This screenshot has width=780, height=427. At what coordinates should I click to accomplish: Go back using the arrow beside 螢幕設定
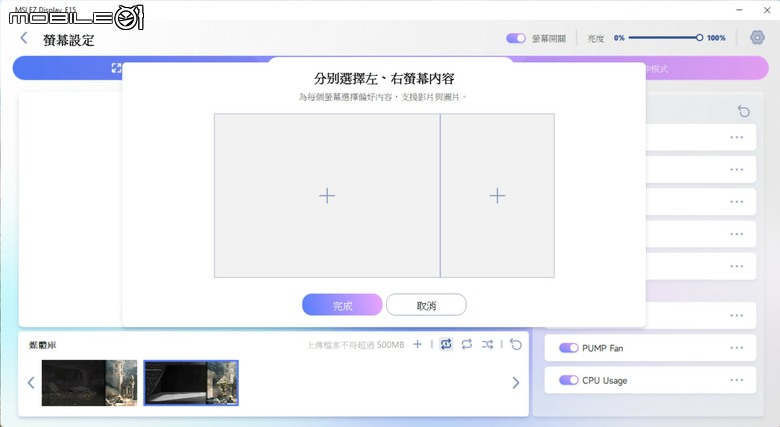(x=23, y=38)
